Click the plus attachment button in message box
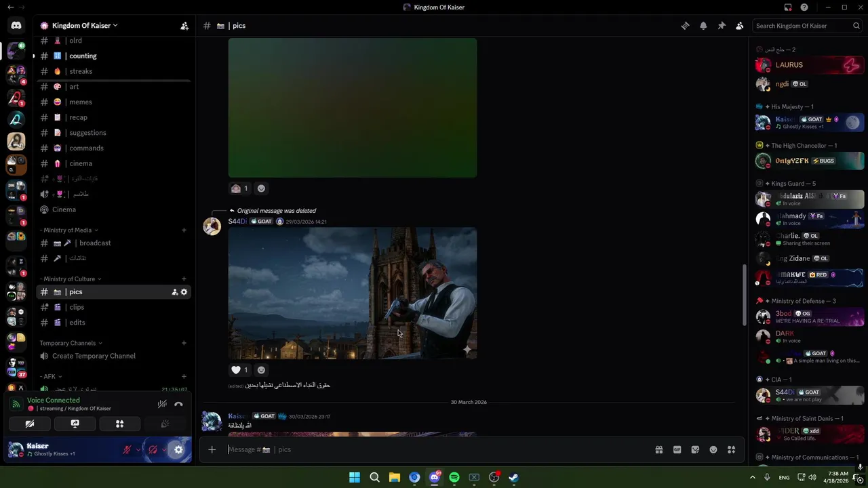868x488 pixels. click(212, 449)
